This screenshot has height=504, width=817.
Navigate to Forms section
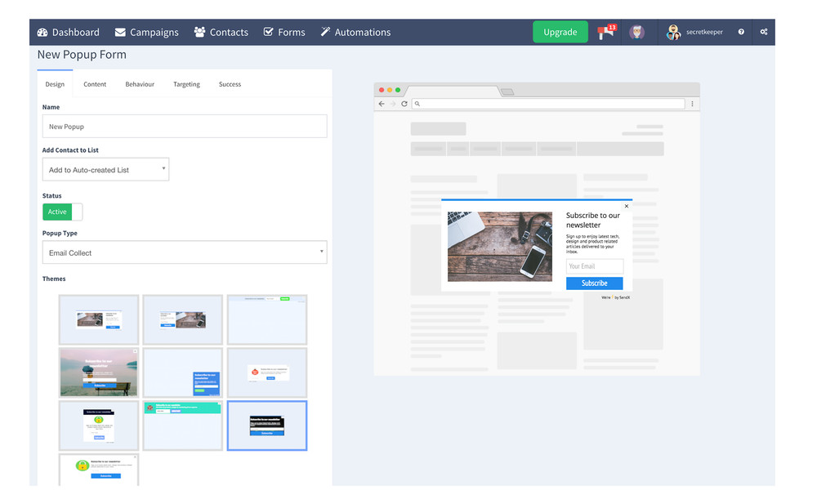tap(284, 33)
